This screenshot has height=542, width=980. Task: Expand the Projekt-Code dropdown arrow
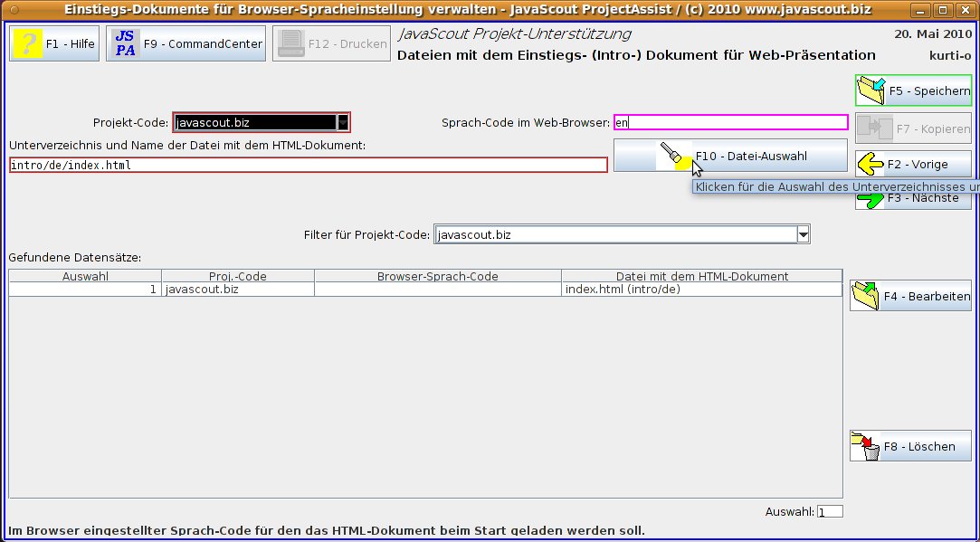click(342, 122)
